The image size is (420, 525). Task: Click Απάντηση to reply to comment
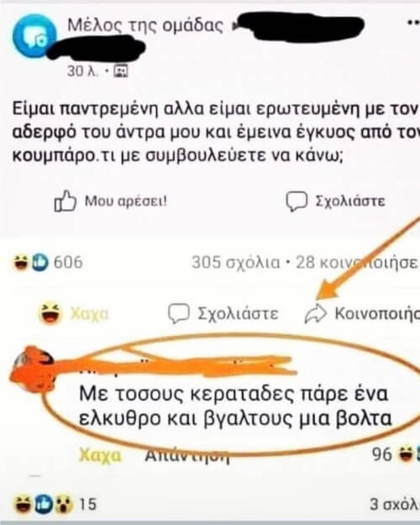click(x=187, y=455)
